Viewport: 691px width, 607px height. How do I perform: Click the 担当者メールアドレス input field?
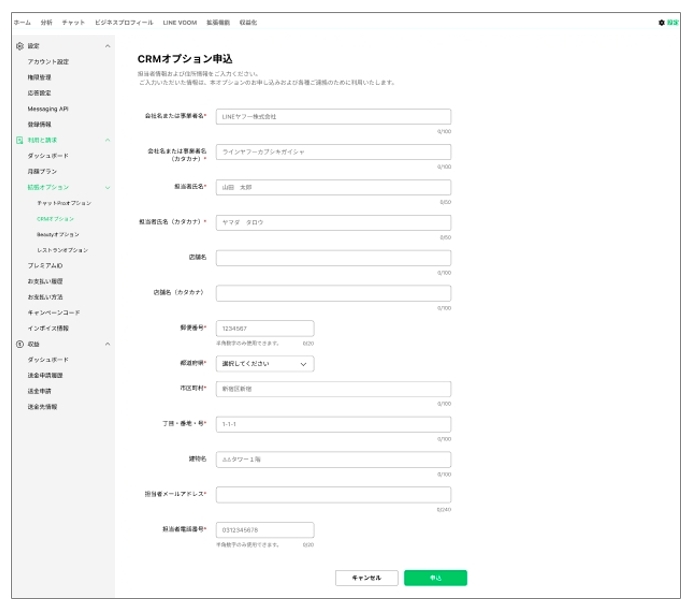coord(334,495)
